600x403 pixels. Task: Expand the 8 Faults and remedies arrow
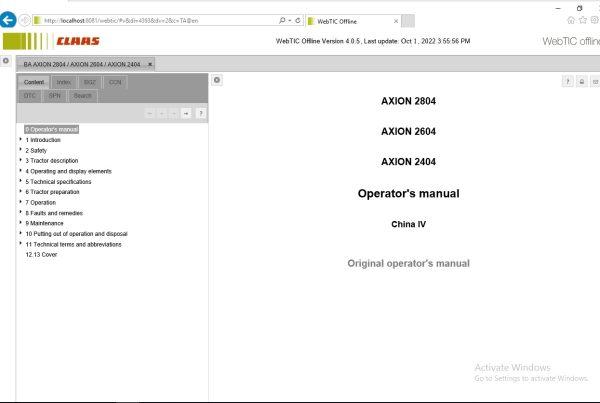click(21, 212)
